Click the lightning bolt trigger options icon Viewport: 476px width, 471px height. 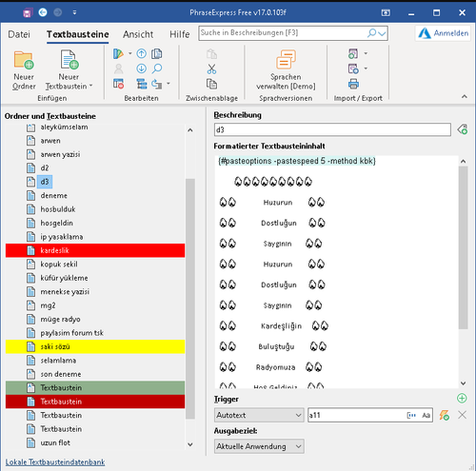pyautogui.click(x=444, y=415)
